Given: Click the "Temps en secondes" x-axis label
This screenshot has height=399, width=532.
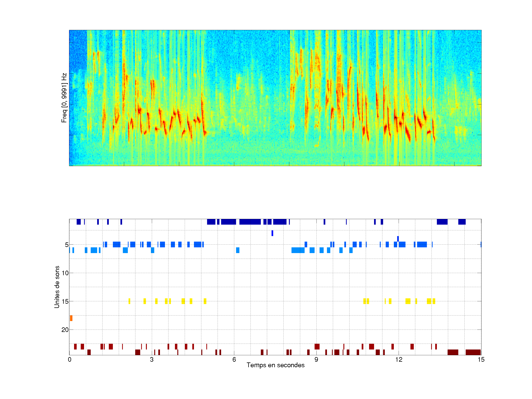Looking at the screenshot, I should 275,365.
